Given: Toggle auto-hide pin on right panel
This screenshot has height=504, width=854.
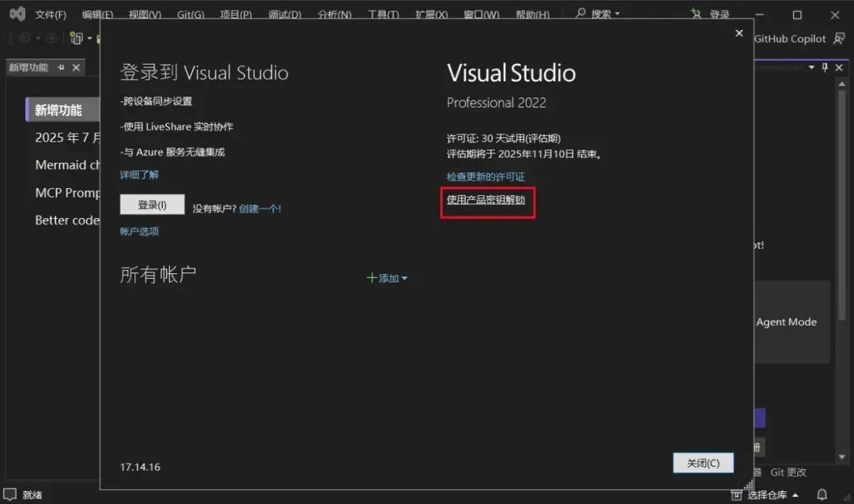Looking at the screenshot, I should click(825, 67).
